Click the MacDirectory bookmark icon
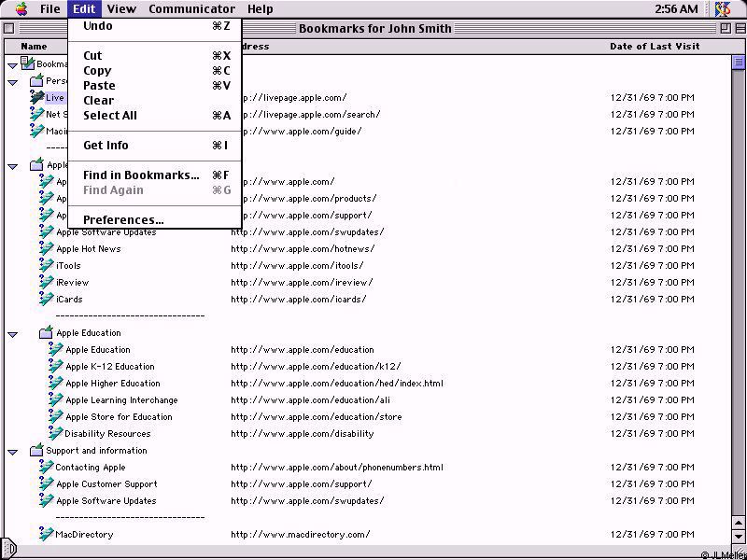 (x=47, y=534)
